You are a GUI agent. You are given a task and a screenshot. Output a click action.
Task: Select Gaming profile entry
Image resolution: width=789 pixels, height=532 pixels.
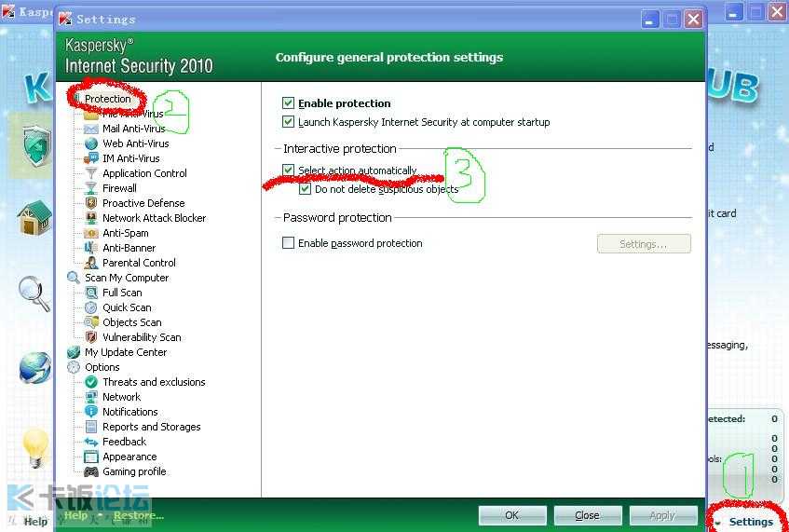coord(134,471)
